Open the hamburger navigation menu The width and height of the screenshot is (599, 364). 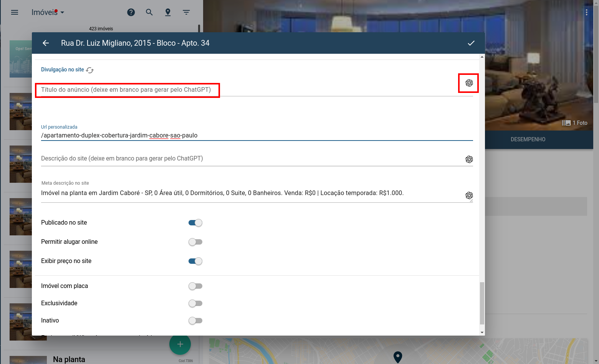click(15, 12)
